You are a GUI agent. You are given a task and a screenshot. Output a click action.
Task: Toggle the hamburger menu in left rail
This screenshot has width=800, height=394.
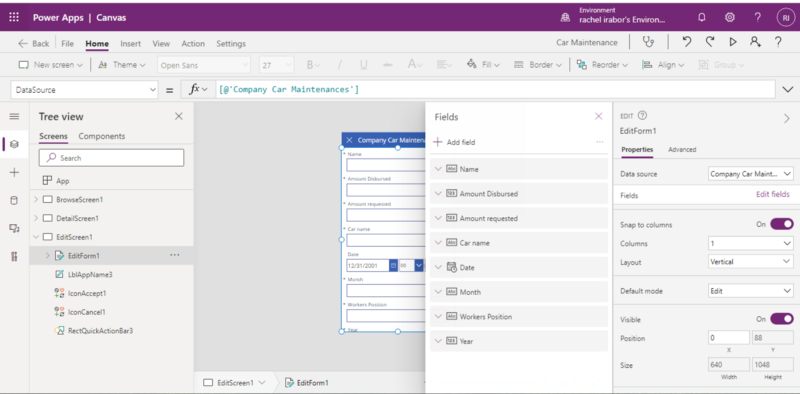coord(14,116)
